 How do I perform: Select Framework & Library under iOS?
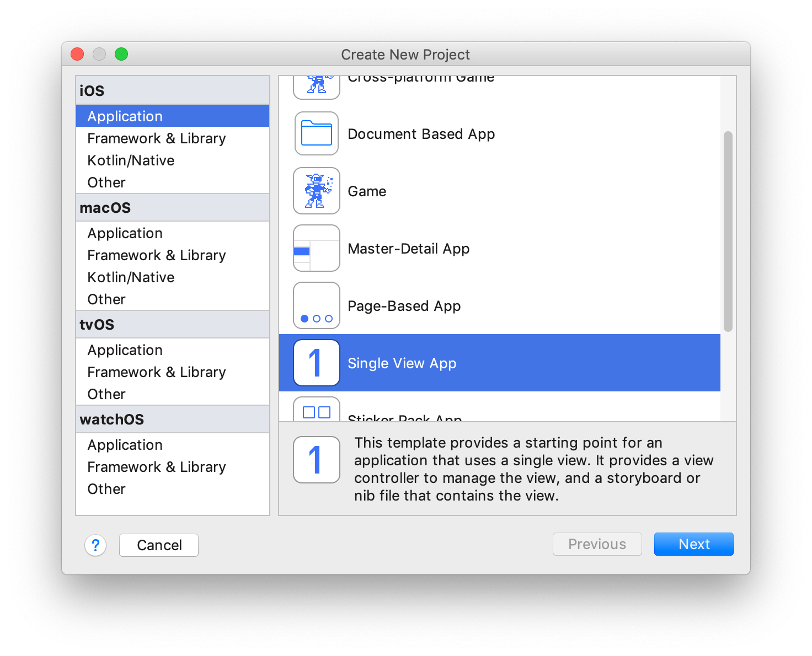[173, 138]
